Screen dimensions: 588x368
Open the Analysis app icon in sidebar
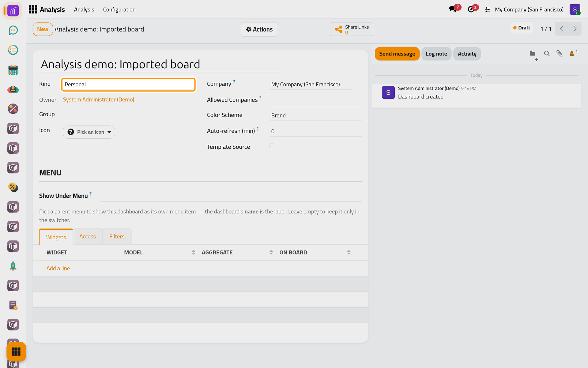click(x=13, y=11)
